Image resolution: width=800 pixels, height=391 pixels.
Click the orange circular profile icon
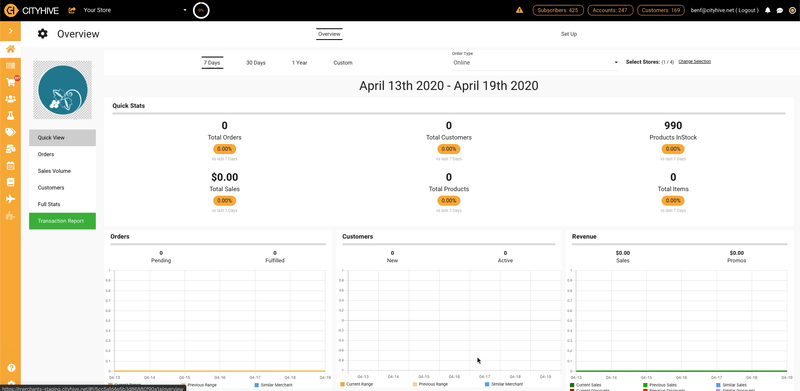coord(792,10)
